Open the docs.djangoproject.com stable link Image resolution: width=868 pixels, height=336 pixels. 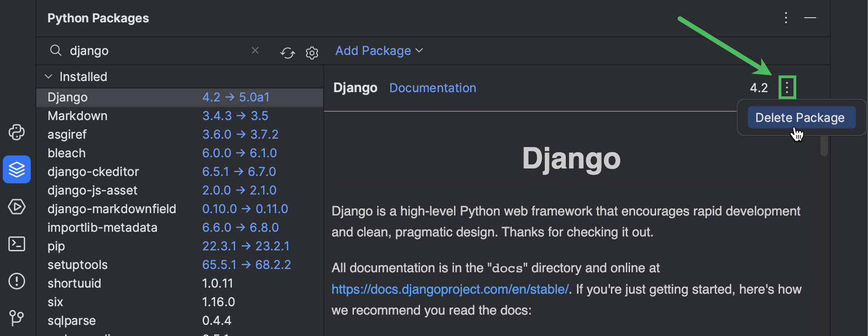pyautogui.click(x=450, y=289)
